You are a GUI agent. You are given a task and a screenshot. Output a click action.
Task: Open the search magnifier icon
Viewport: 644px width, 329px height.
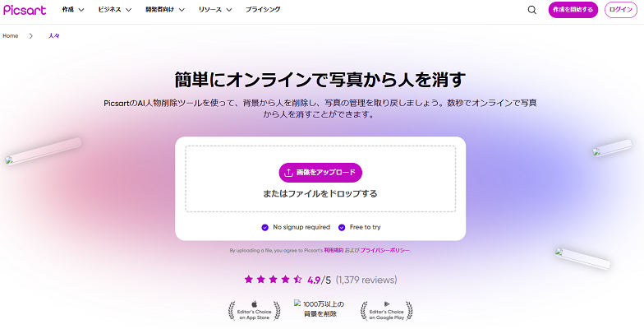click(532, 10)
